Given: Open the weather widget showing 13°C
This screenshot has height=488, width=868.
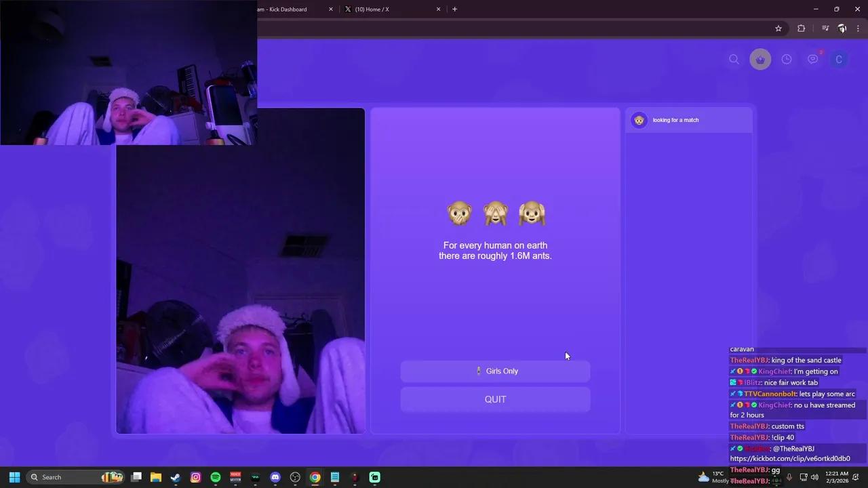Looking at the screenshot, I should [x=712, y=477].
